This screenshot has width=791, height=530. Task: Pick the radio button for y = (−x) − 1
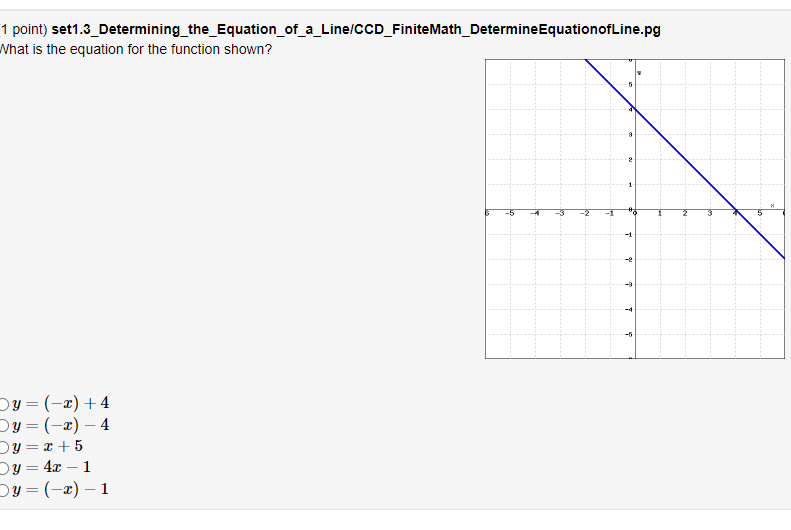click(3, 490)
